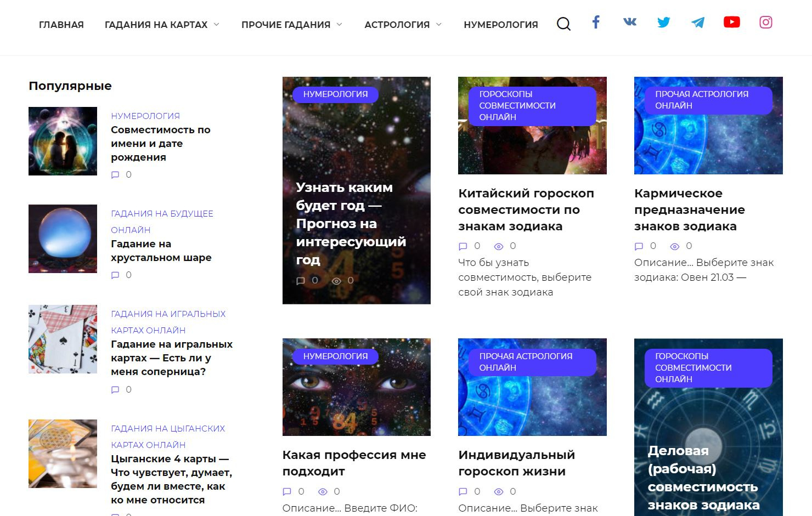Open the search magnifier icon

tap(563, 24)
